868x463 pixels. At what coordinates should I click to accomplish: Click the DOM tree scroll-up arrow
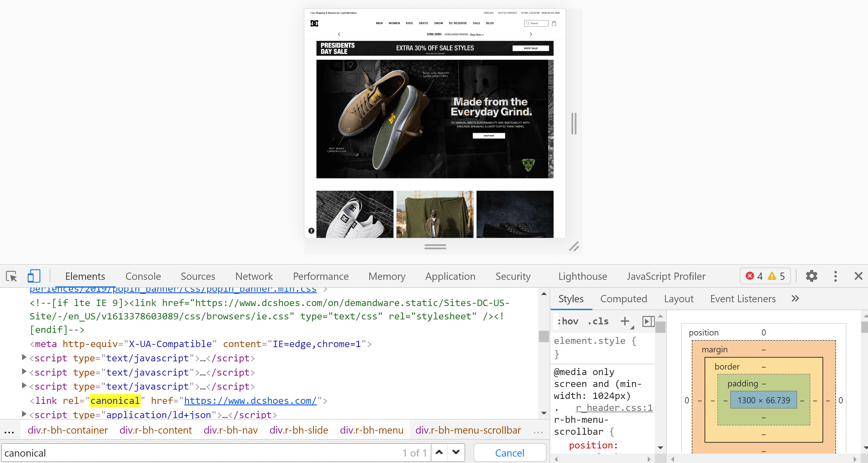point(544,294)
